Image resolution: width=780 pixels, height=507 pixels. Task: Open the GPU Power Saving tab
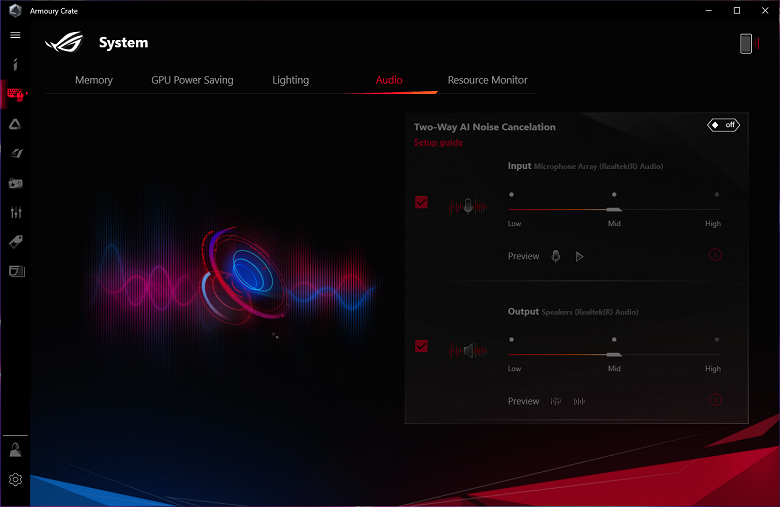(x=192, y=80)
